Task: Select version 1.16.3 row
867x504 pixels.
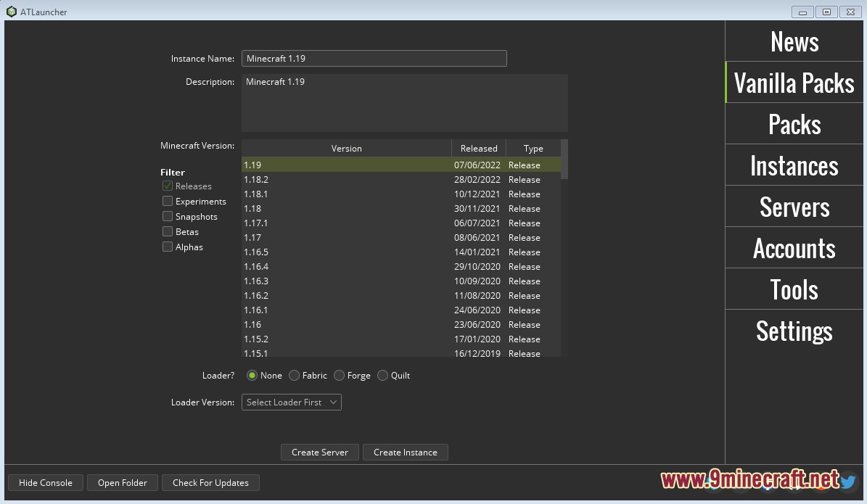Action: pos(401,281)
